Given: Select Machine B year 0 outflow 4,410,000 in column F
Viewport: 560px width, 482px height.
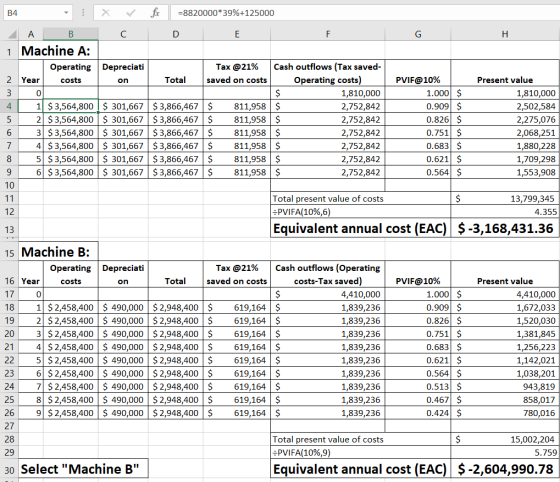Looking at the screenshot, I should (328, 295).
